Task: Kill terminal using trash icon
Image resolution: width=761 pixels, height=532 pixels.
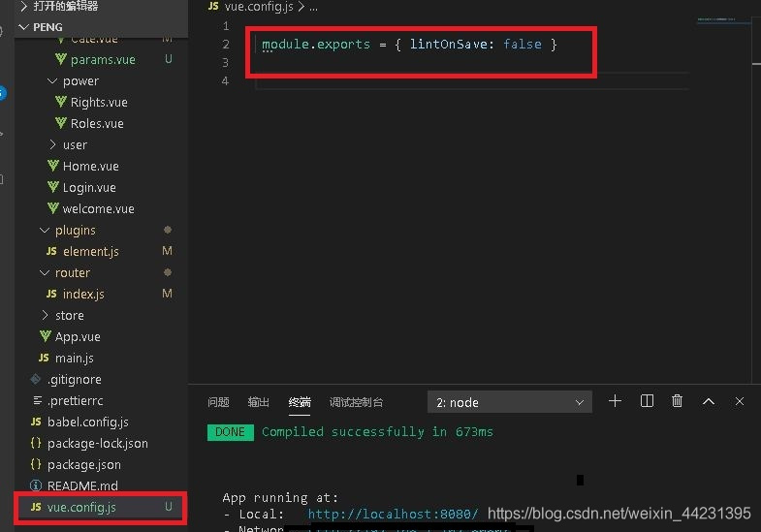Action: (x=678, y=401)
